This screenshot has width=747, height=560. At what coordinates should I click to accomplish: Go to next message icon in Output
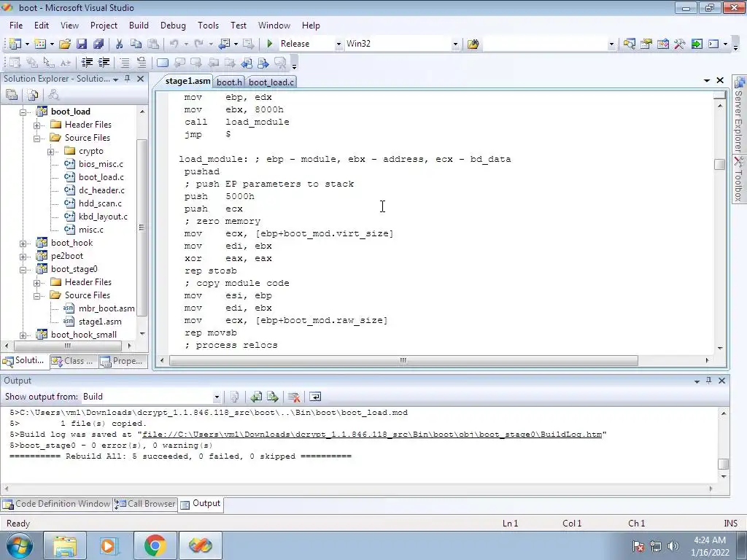pyautogui.click(x=273, y=397)
